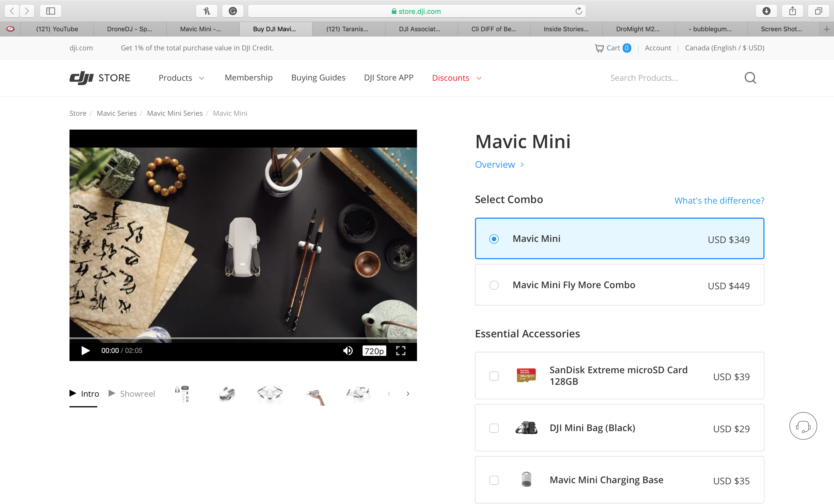Open the shopping cart icon
Image resolution: width=834 pixels, height=504 pixels.
coord(599,48)
